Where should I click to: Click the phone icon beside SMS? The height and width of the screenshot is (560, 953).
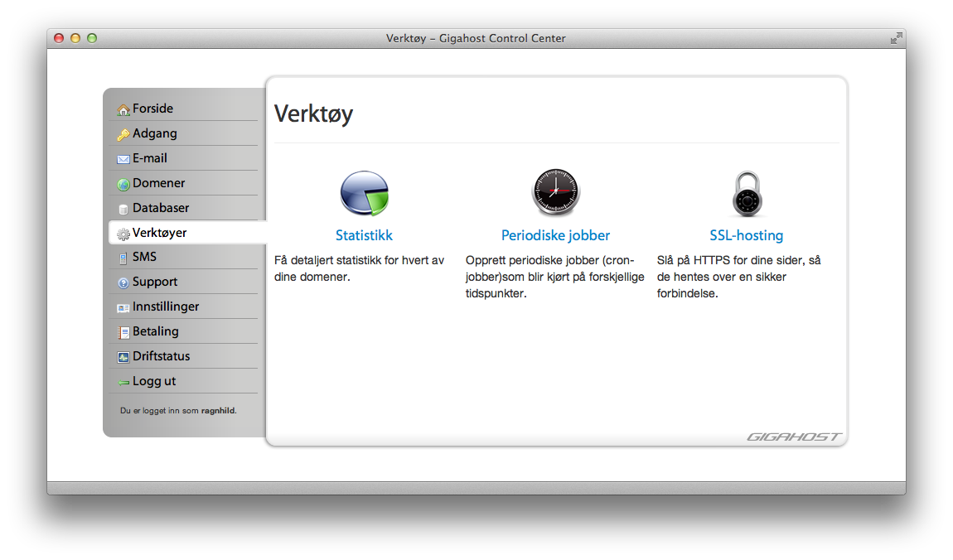(123, 258)
